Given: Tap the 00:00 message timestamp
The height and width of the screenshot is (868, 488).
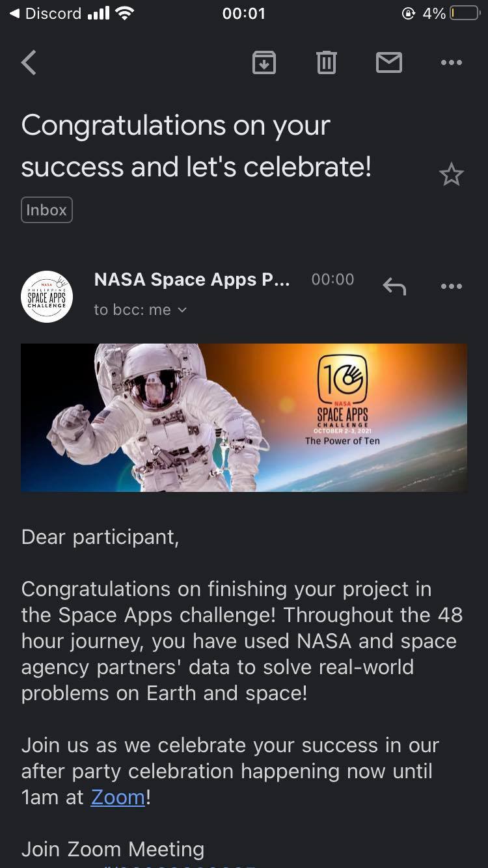Looking at the screenshot, I should pyautogui.click(x=332, y=280).
